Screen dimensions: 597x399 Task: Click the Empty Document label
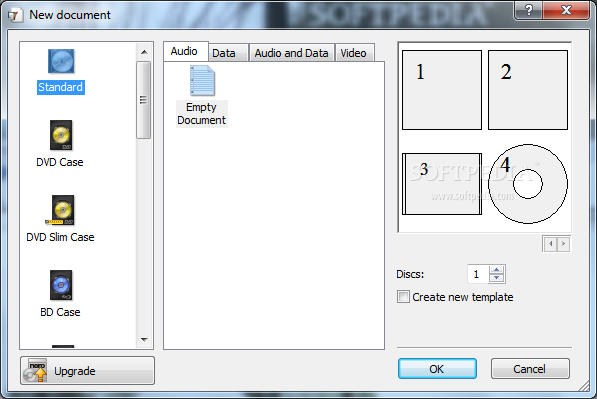(x=201, y=114)
